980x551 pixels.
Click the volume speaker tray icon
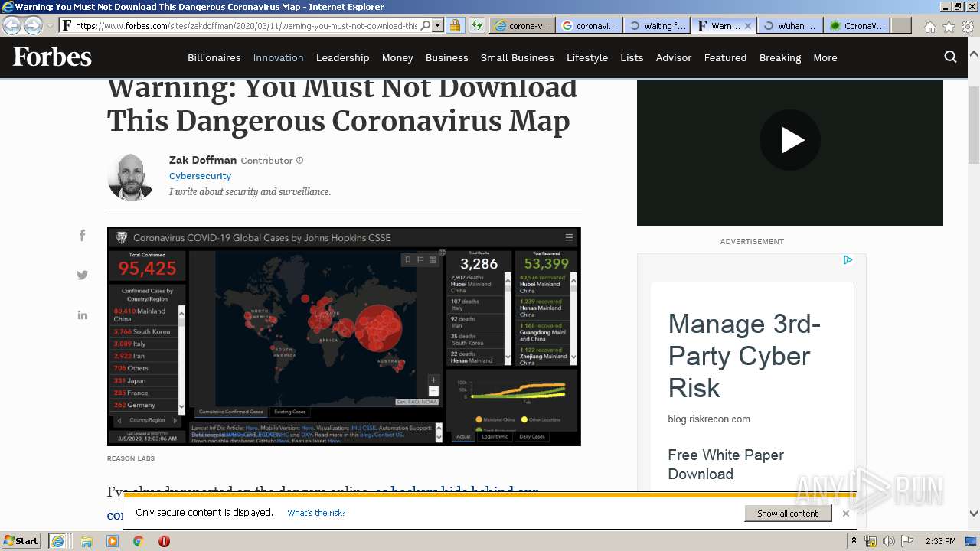(x=888, y=541)
